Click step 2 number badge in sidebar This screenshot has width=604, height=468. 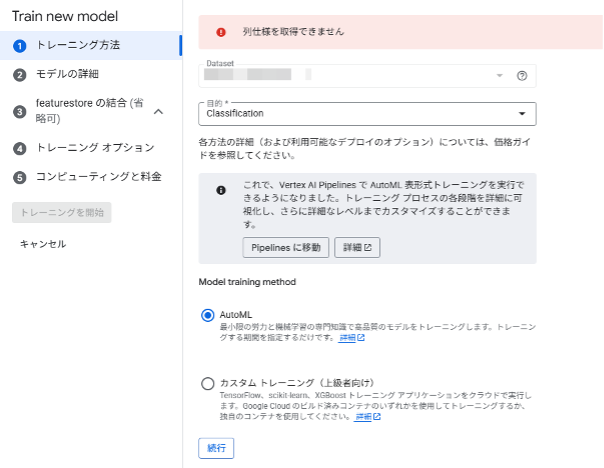click(20, 74)
